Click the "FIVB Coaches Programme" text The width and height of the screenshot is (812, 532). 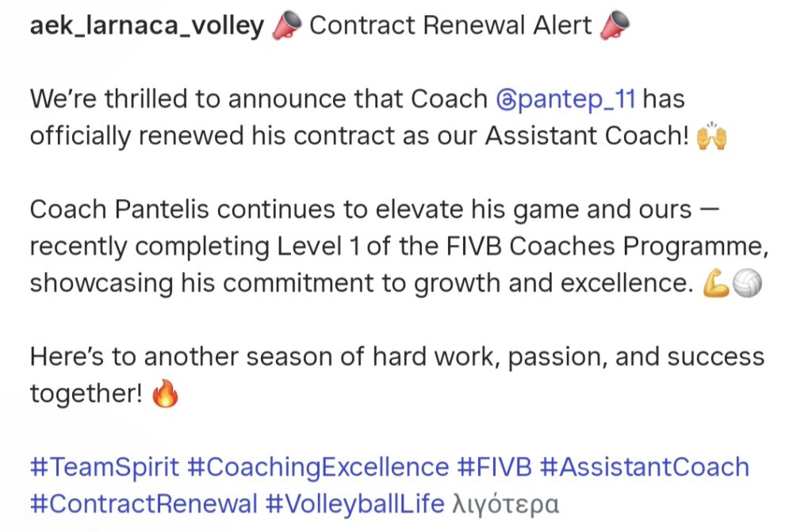pyautogui.click(x=607, y=247)
